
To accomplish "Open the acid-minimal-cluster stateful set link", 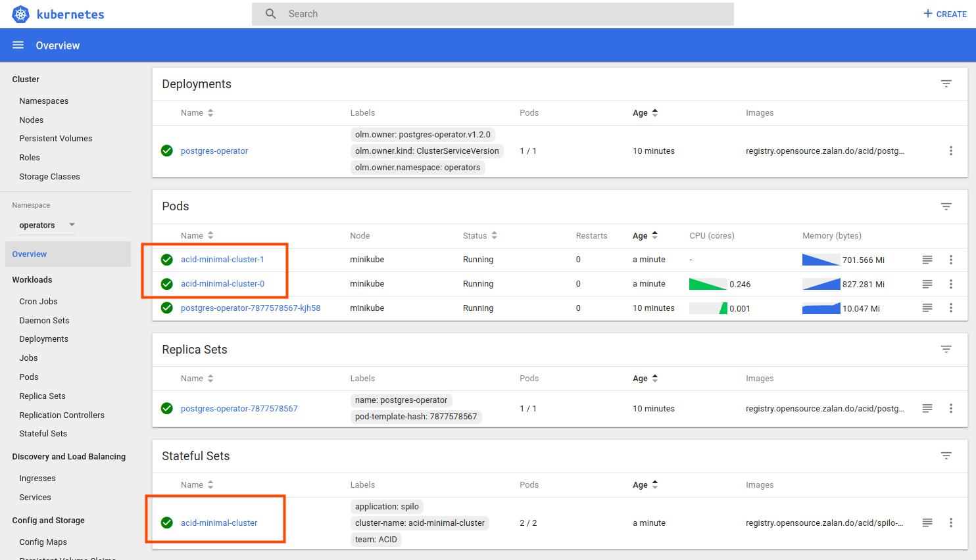I will 219,523.
